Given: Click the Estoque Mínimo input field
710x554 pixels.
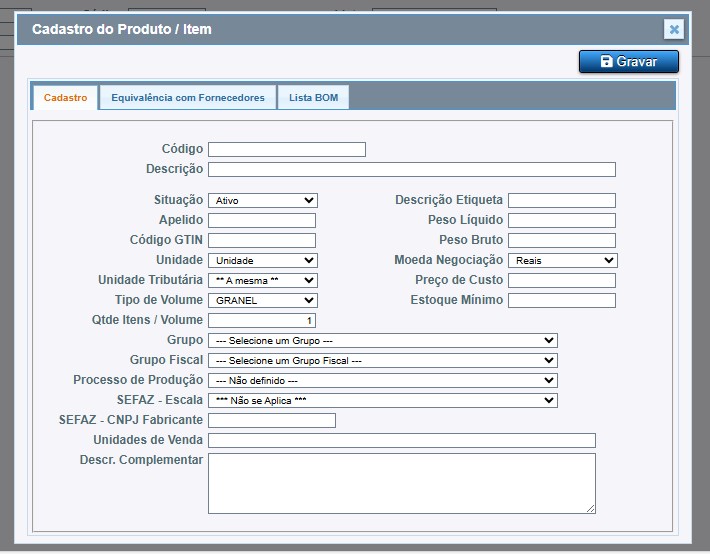Looking at the screenshot, I should click(x=561, y=300).
